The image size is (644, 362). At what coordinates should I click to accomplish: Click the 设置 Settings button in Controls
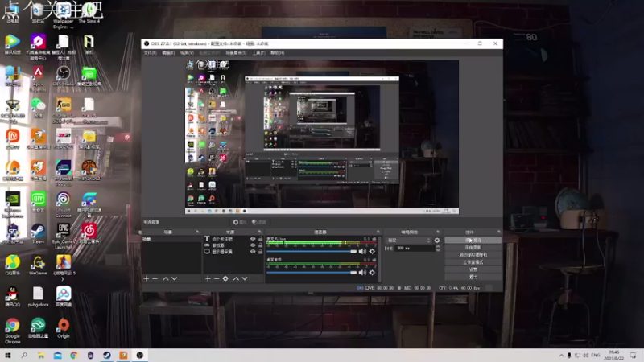tap(473, 269)
